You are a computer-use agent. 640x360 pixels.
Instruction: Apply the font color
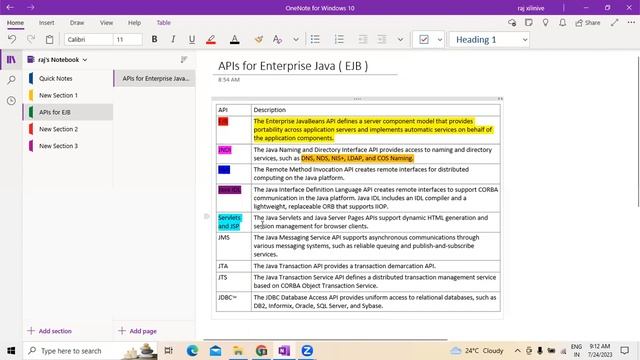click(234, 39)
